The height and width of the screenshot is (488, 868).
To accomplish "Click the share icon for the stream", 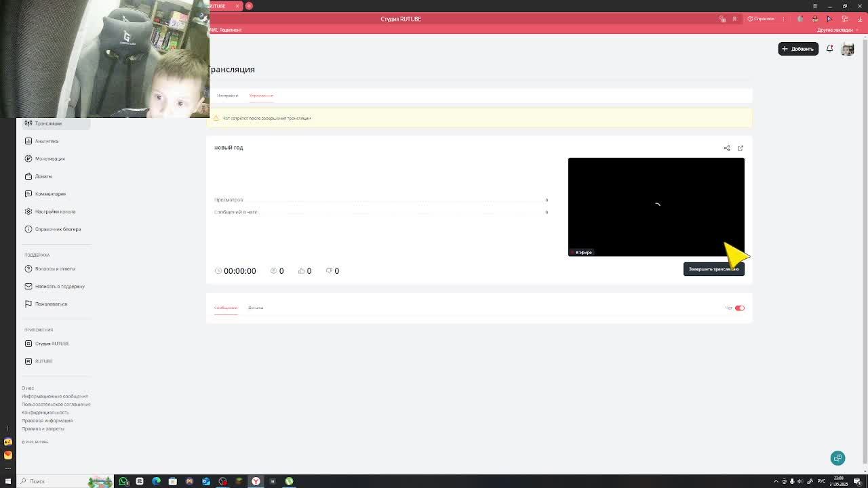I will click(x=727, y=148).
